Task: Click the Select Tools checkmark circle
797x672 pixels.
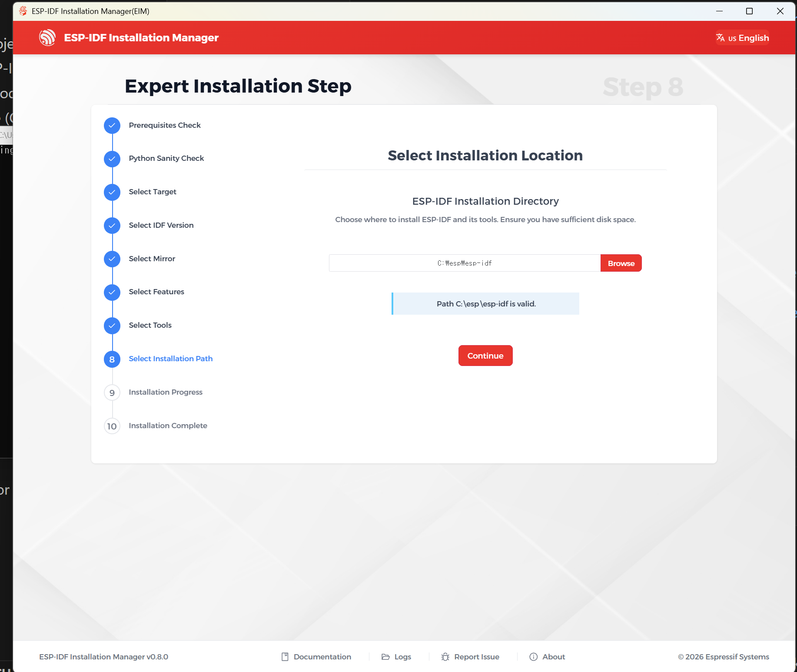Action: (112, 326)
